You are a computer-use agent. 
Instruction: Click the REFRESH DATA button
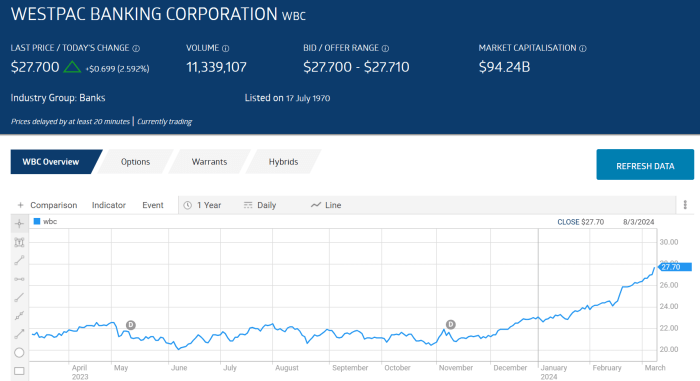pyautogui.click(x=645, y=165)
